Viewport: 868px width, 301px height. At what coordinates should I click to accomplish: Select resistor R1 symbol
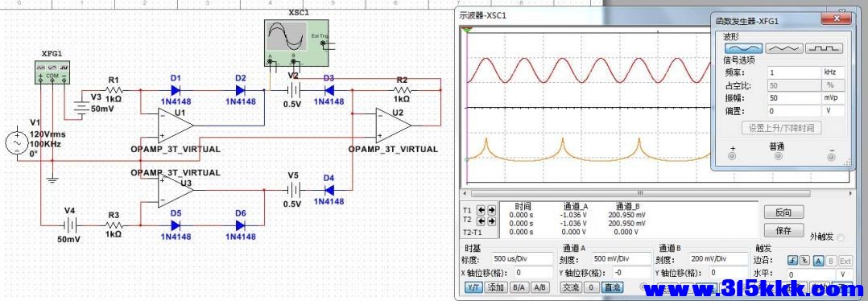[x=114, y=89]
